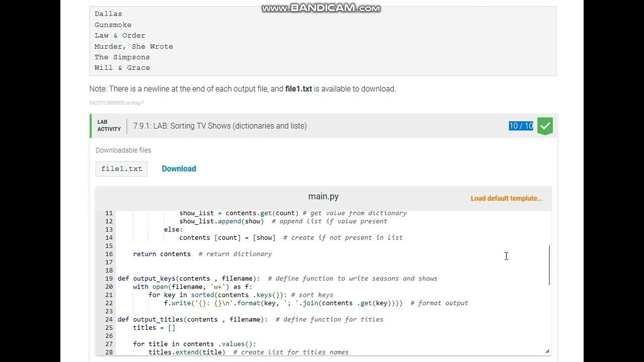Click 'Will & Grace' in the output box
644x362 pixels.
122,68
